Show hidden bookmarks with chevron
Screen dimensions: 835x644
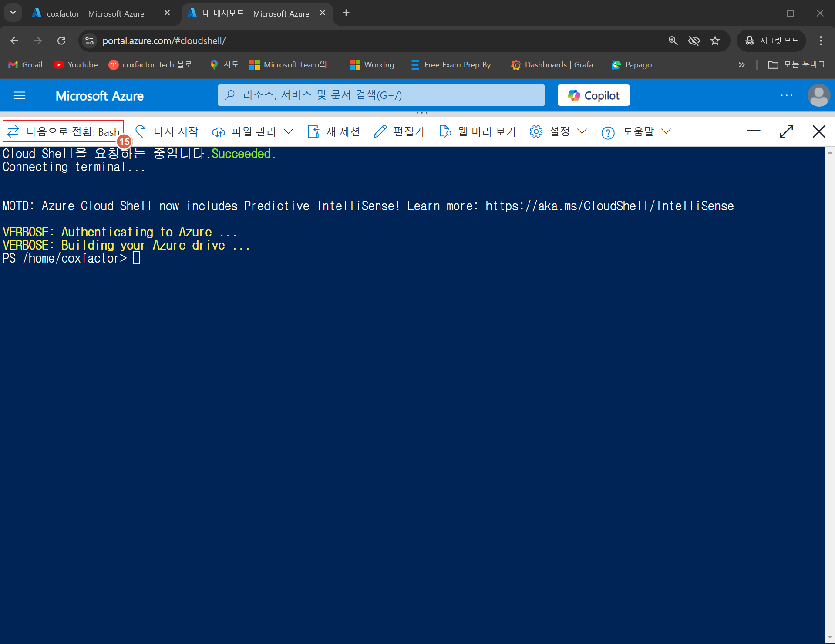(x=742, y=64)
